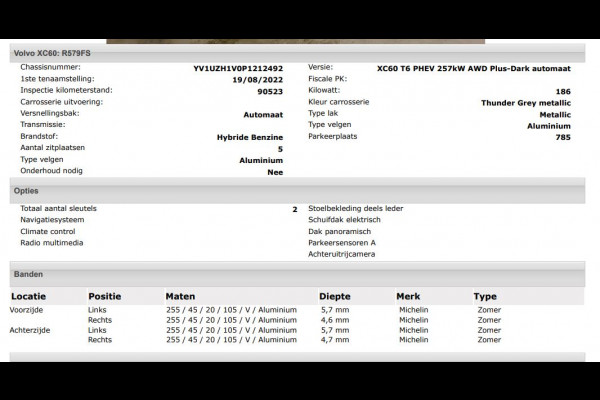Click the Transmissie label
This screenshot has width=600, height=400.
tap(43, 125)
